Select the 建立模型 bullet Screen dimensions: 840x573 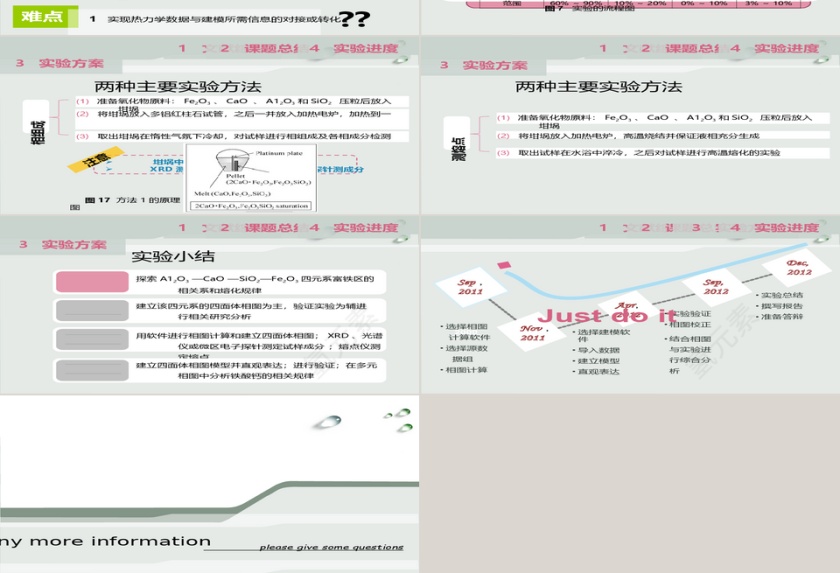(596, 361)
